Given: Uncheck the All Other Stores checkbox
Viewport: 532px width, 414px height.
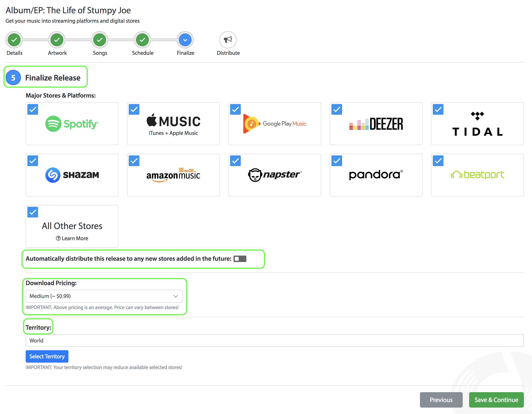Looking at the screenshot, I should pos(33,212).
